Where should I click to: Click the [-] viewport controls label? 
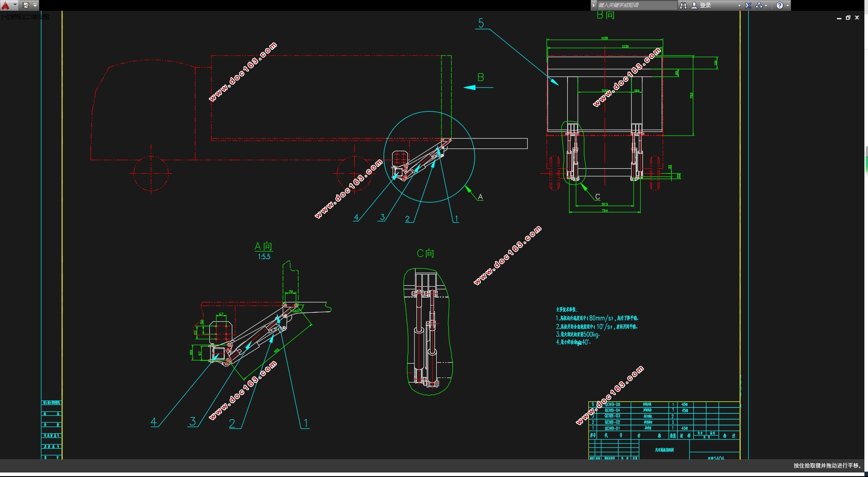(4, 17)
